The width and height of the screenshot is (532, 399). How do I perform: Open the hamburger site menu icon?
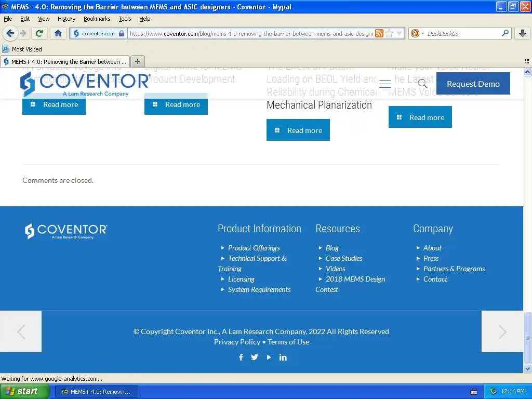click(x=385, y=84)
